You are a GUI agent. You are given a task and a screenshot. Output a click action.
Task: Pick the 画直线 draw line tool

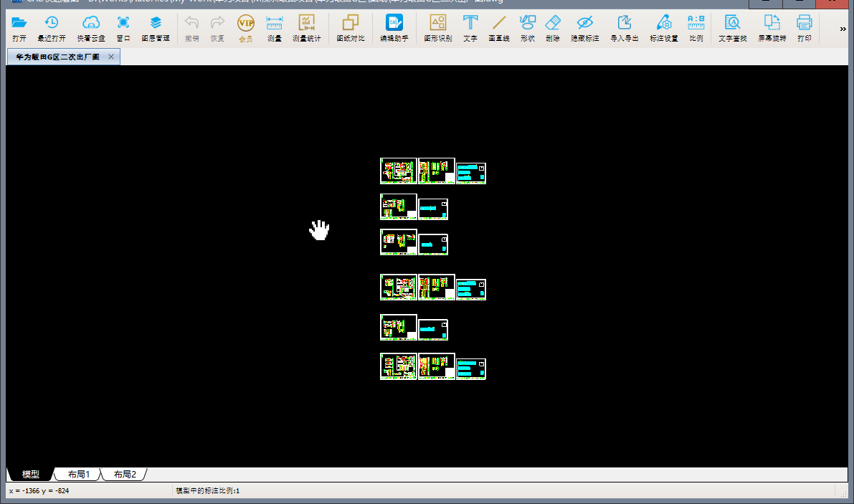pyautogui.click(x=499, y=28)
